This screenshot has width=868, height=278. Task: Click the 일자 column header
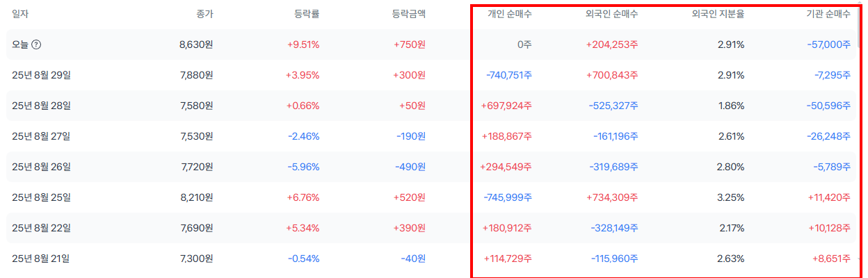(x=20, y=14)
